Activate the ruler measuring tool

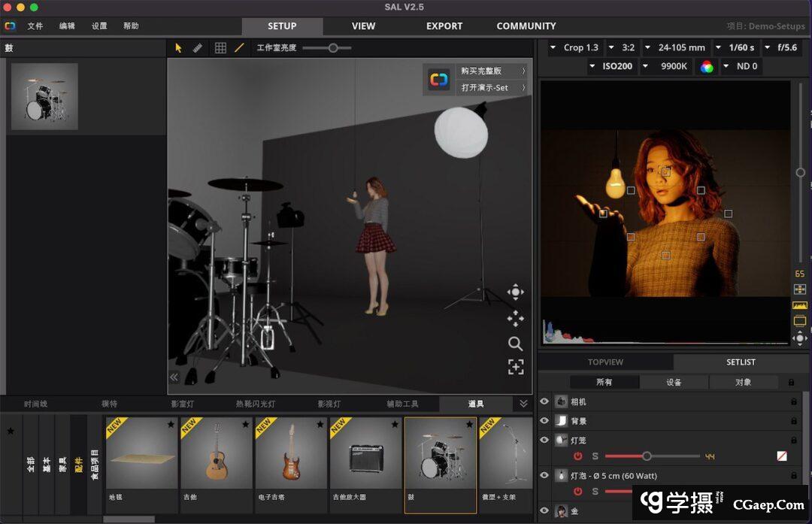pyautogui.click(x=197, y=47)
